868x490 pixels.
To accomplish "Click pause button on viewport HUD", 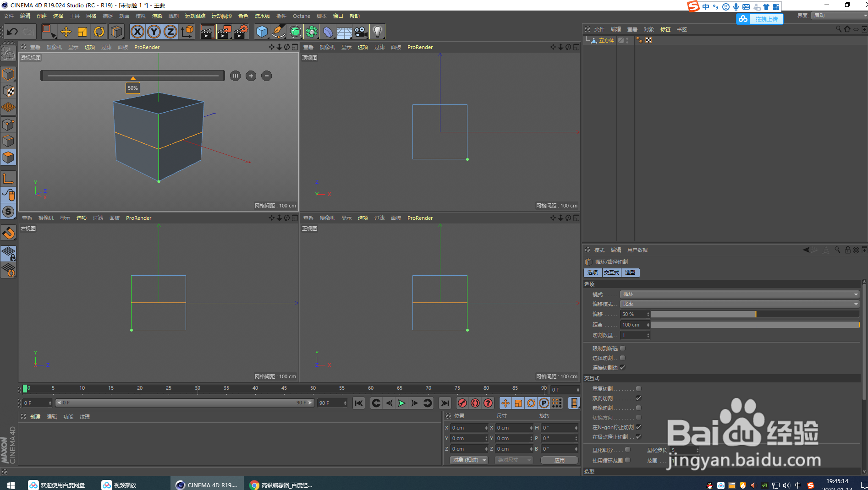I will pyautogui.click(x=235, y=76).
